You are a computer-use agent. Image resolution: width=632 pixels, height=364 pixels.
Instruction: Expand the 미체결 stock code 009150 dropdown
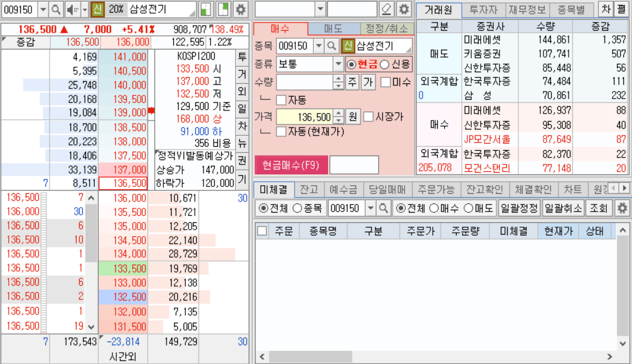(371, 208)
